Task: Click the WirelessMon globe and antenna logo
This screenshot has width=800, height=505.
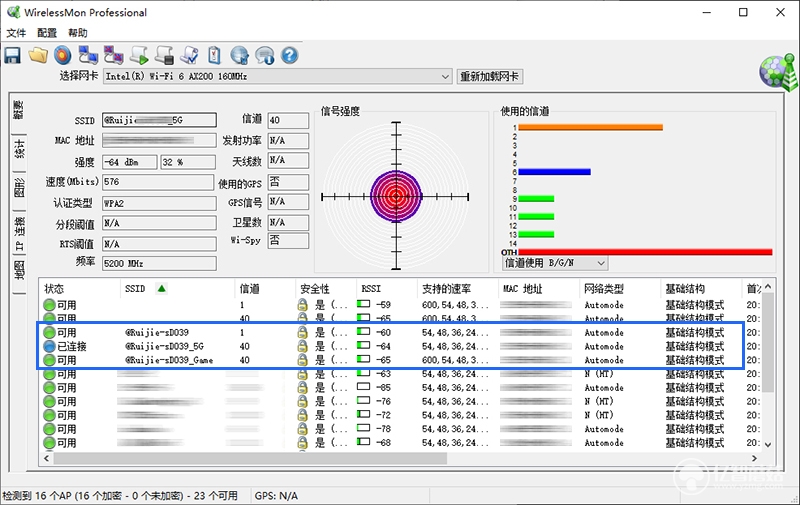Action: 778,72
